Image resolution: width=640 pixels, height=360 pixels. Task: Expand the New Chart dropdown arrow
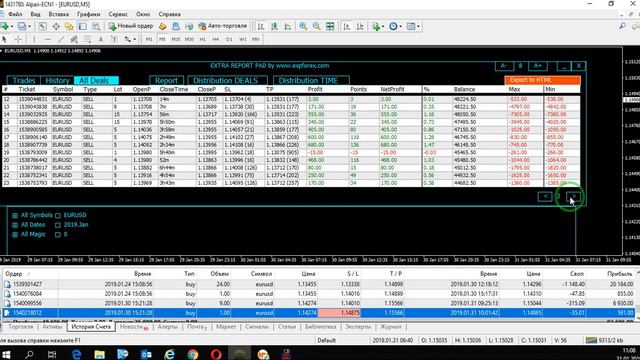click(11, 26)
